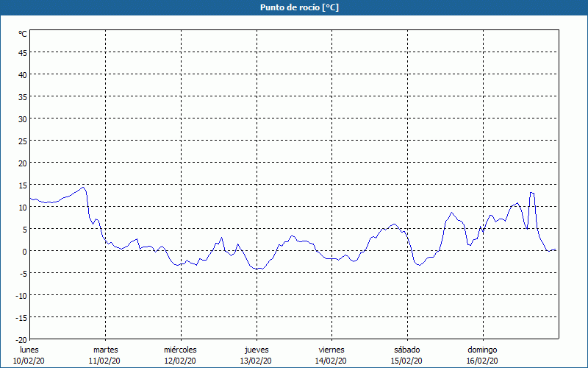Click the chart title 'Punto de rocío [°C]'
Viewport: 588px width, 368px height.
[x=294, y=7]
